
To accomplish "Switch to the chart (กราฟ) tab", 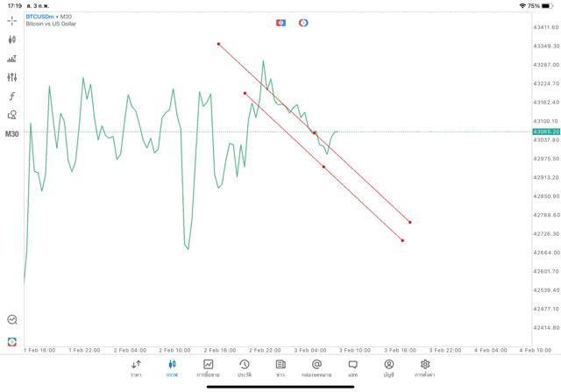I will pyautogui.click(x=172, y=367).
